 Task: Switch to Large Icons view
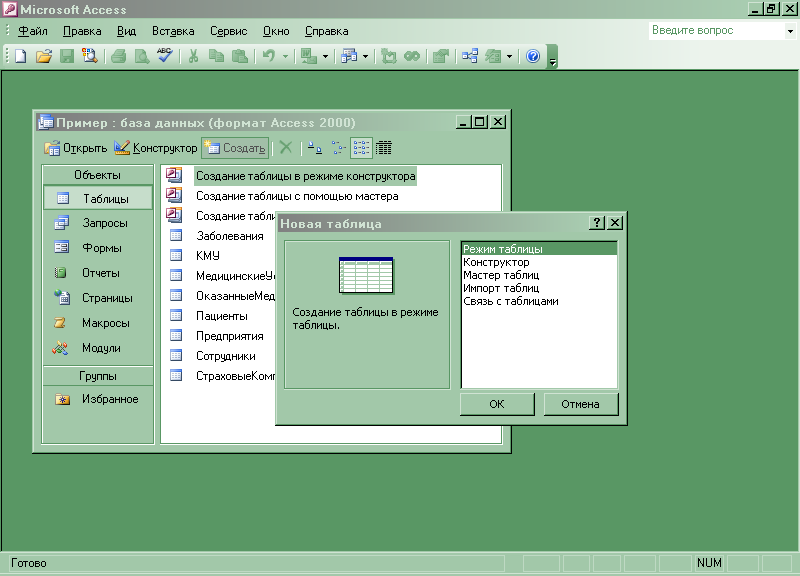(315, 148)
